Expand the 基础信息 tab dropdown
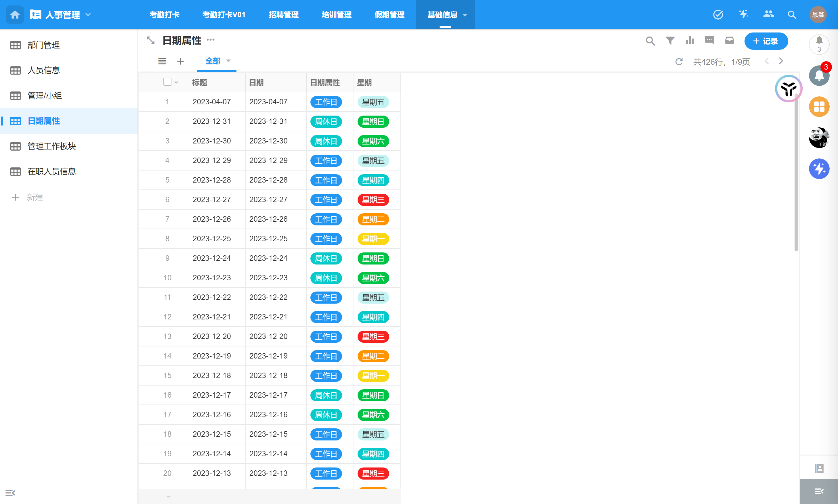Image resolution: width=838 pixels, height=504 pixels. click(x=465, y=15)
